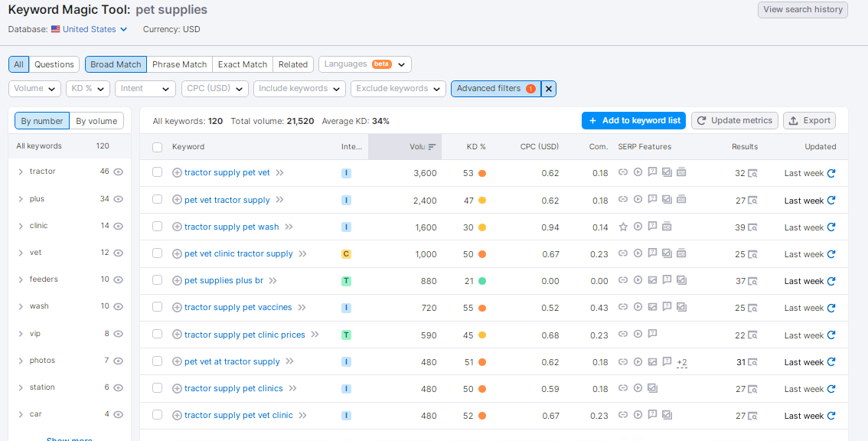
Task: Select the All keywords tab
Action: click(19, 64)
